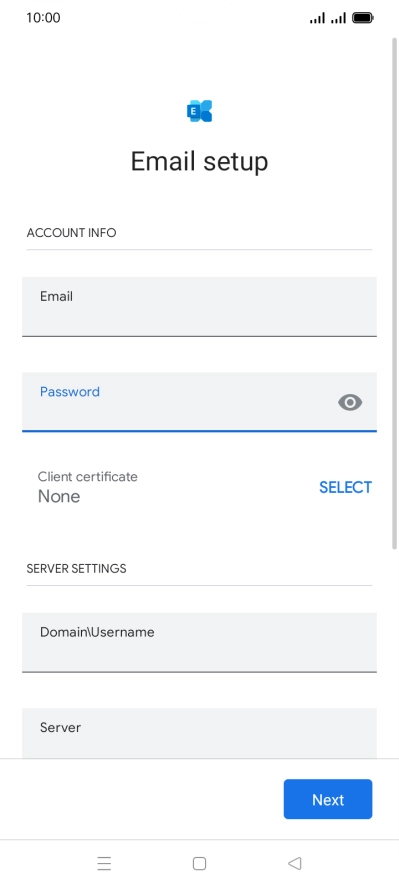Tap the battery status icon
Viewport: 399px width, 888px height.
[363, 18]
